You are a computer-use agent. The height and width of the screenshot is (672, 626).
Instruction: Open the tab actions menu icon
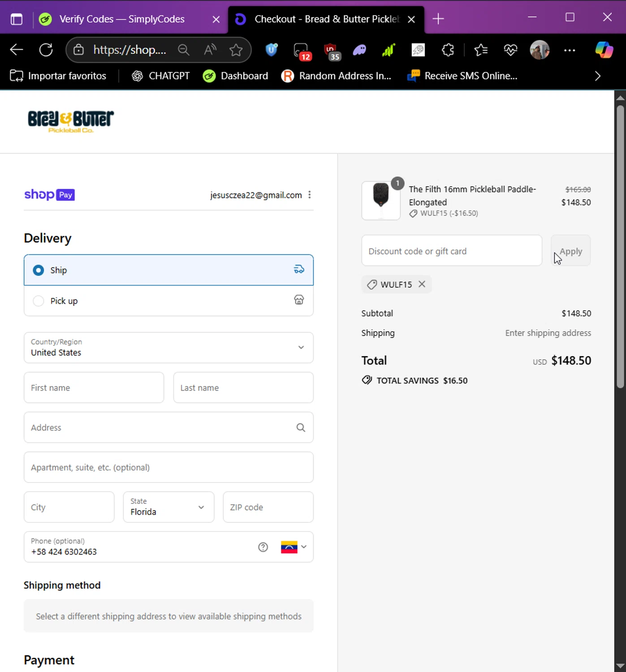pos(17,19)
